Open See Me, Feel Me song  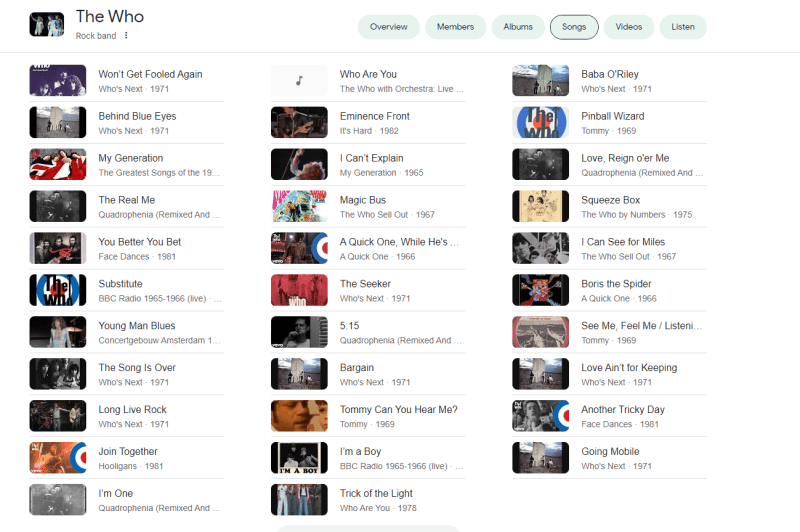pyautogui.click(x=641, y=325)
